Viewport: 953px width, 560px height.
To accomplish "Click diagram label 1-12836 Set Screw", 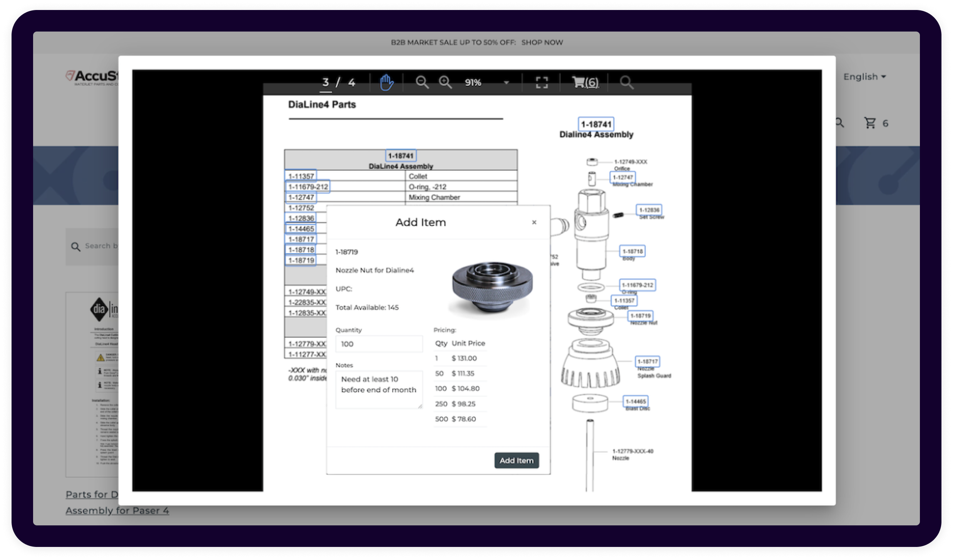I will click(649, 210).
